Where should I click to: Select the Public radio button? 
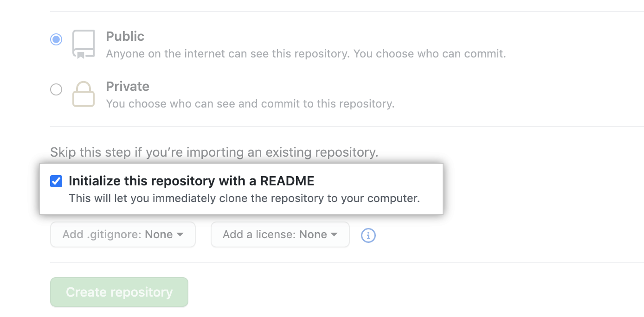point(56,39)
